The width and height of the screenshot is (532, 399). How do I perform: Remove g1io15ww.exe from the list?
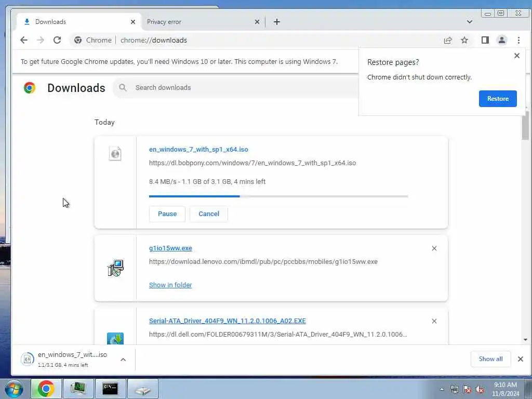pyautogui.click(x=434, y=248)
